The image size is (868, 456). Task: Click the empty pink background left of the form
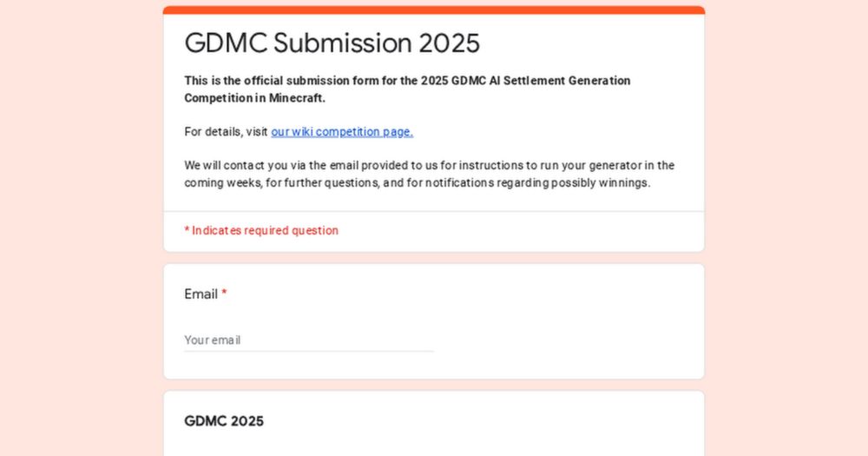82,228
